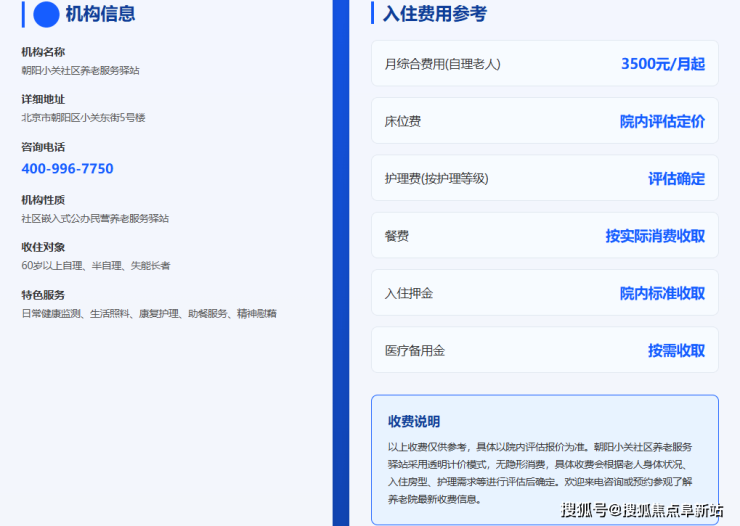740x526 pixels.
Task: Click the 入住押金 row label
Action: tap(409, 293)
